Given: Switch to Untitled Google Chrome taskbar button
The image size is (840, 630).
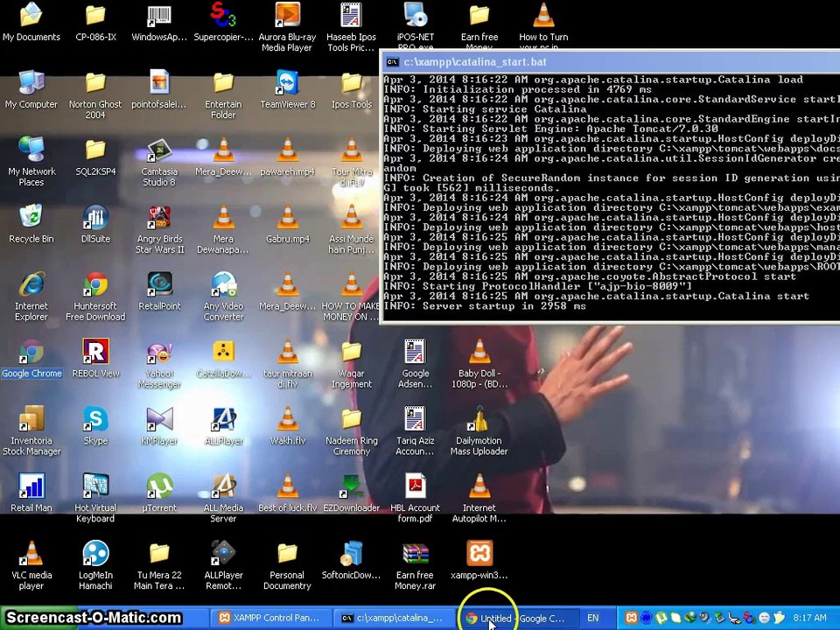Looking at the screenshot, I should 516,619.
